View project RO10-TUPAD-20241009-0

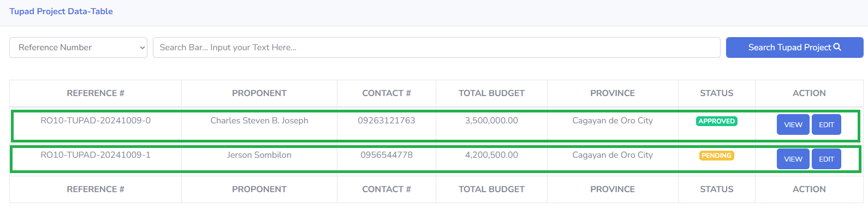(793, 124)
